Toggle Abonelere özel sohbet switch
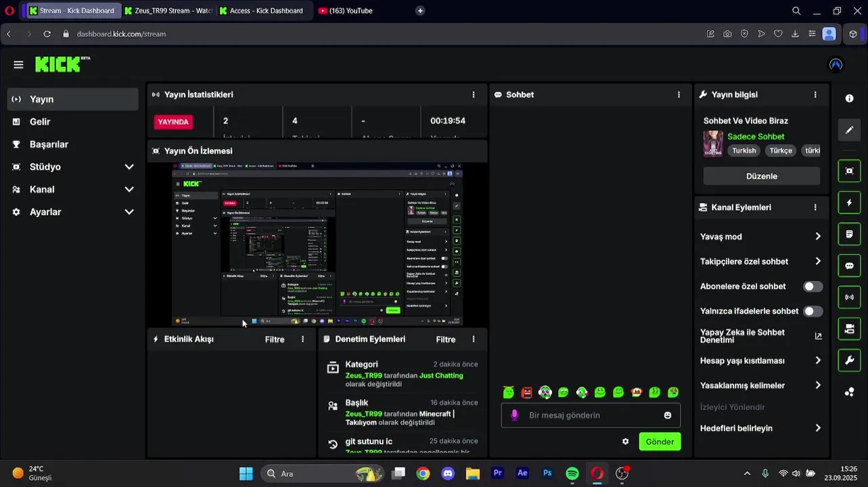 (813, 287)
